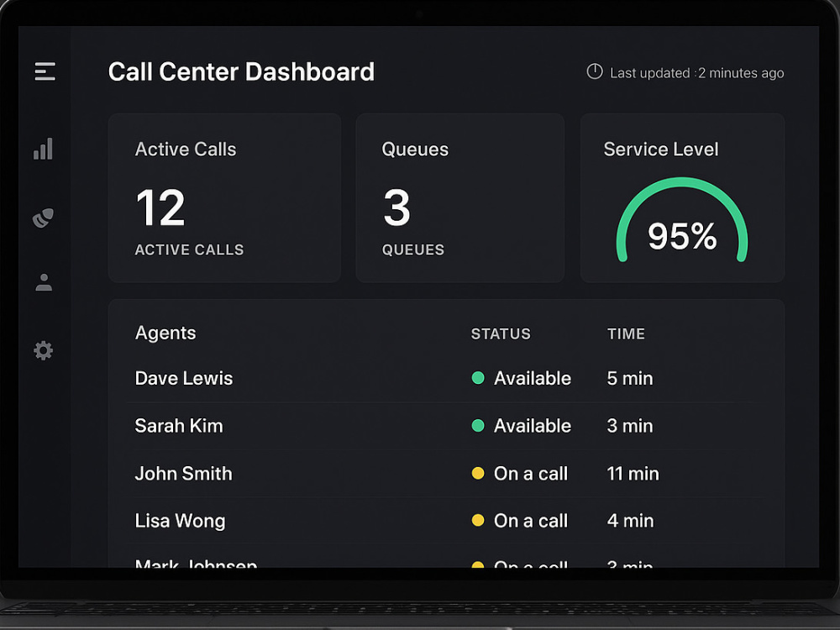Open Sarah Kim agent row
The image size is (840, 630).
tap(446, 426)
